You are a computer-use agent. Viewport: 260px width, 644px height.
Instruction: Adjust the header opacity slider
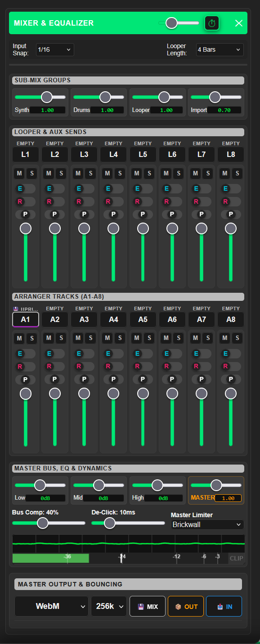(x=179, y=23)
